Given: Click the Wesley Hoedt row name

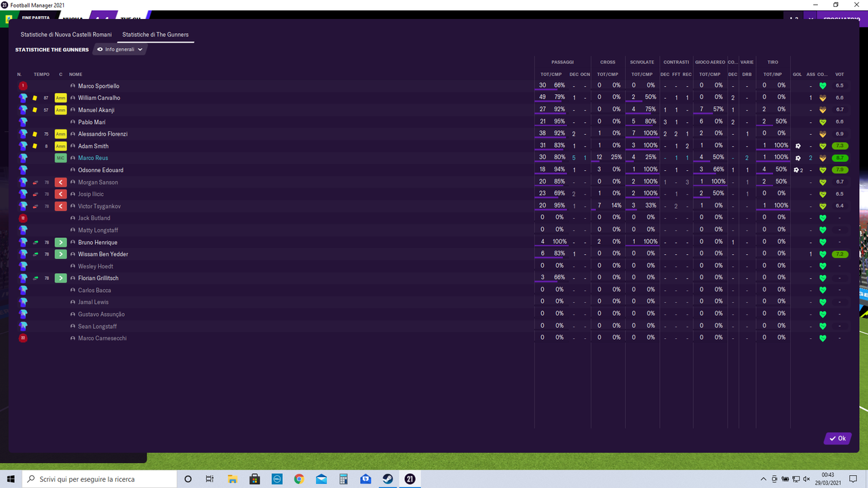Looking at the screenshot, I should coord(96,266).
